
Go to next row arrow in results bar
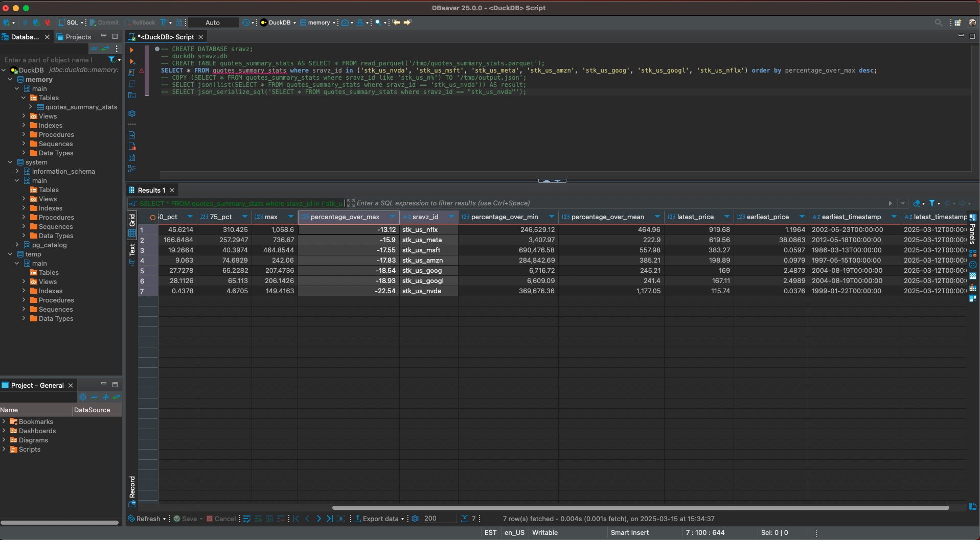click(318, 519)
